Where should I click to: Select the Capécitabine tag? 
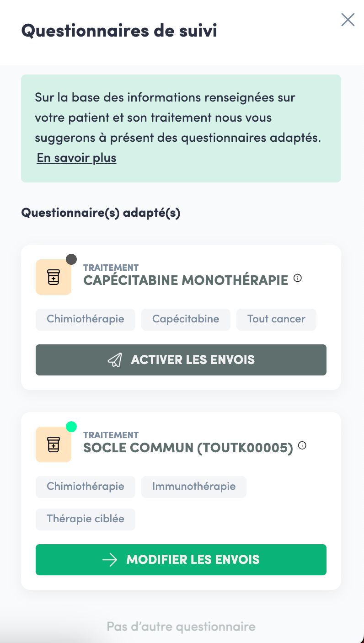point(186,319)
